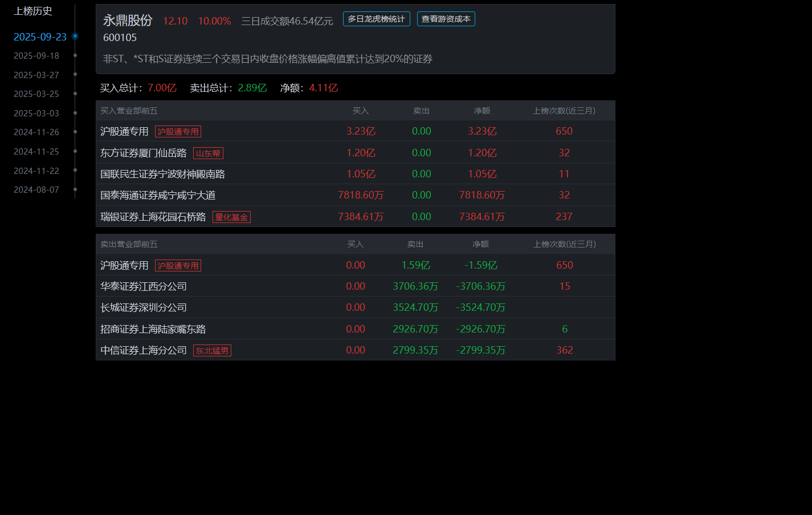Select history date 2025-03-27
The image size is (812, 515).
pos(36,75)
